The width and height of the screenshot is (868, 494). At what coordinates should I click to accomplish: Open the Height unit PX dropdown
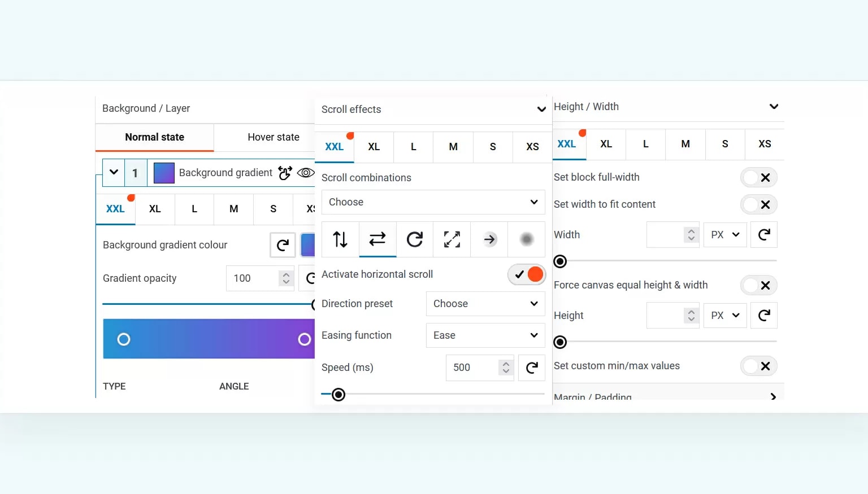(725, 315)
